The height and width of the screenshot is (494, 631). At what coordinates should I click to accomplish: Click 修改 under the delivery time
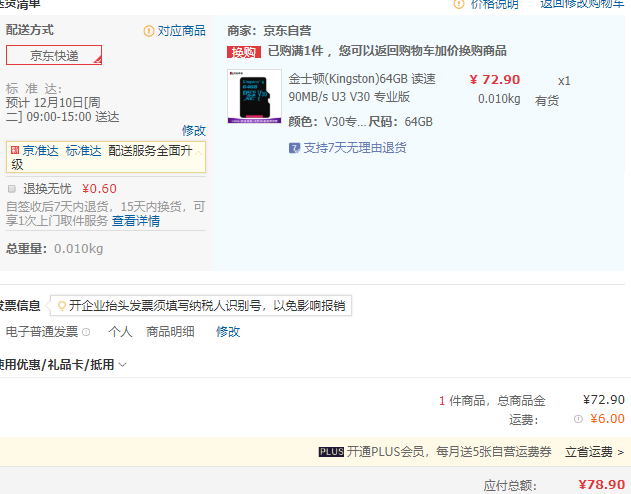coord(194,130)
